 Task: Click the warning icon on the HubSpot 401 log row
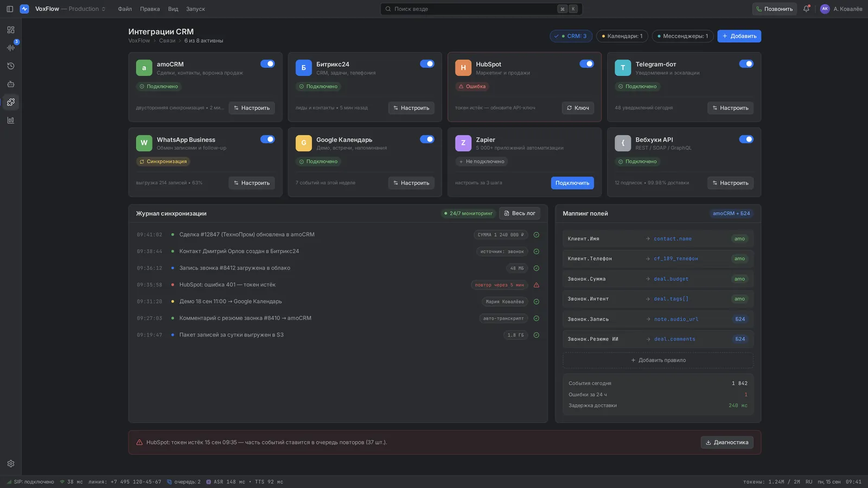tap(536, 285)
